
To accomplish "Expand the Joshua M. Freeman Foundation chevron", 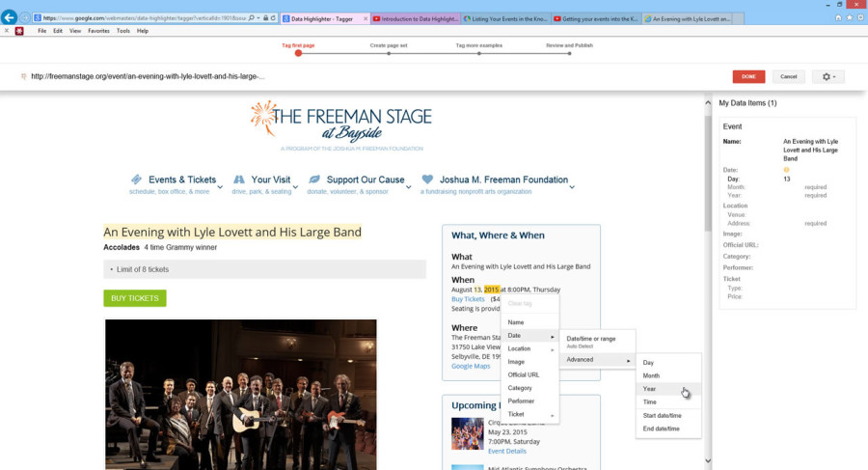I will [x=572, y=187].
